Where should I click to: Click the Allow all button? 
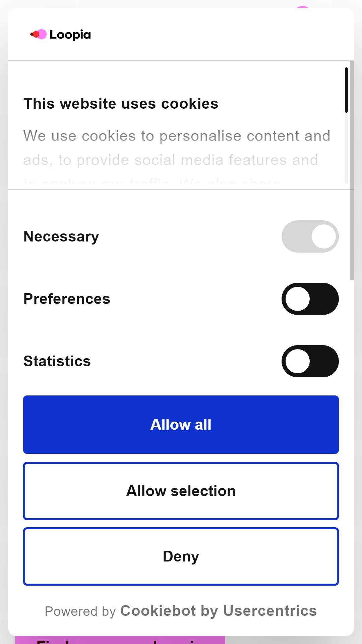coord(181,425)
